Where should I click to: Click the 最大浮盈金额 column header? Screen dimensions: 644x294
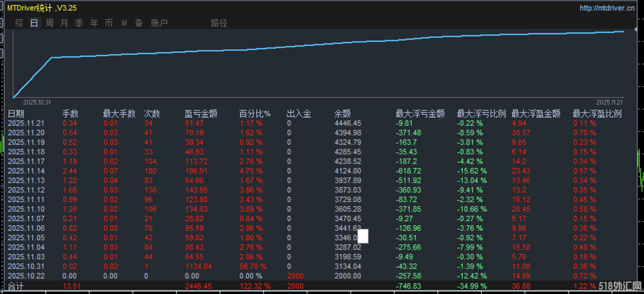pyautogui.click(x=536, y=114)
